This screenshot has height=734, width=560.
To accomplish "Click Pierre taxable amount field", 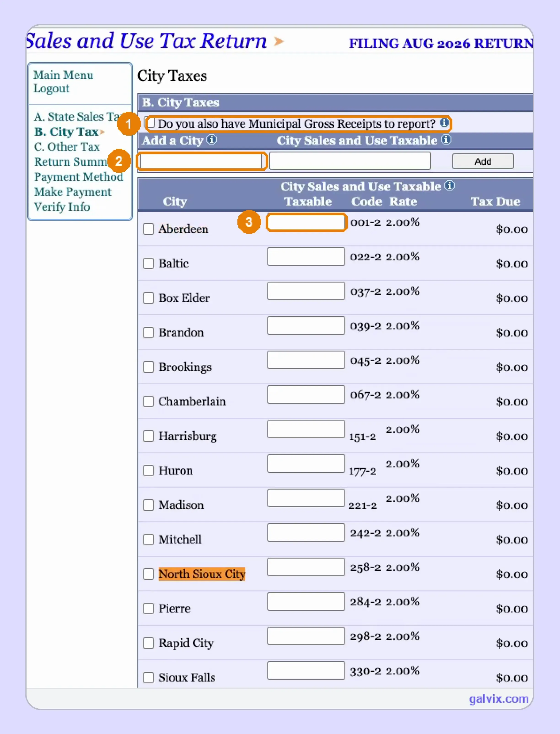I will (306, 601).
